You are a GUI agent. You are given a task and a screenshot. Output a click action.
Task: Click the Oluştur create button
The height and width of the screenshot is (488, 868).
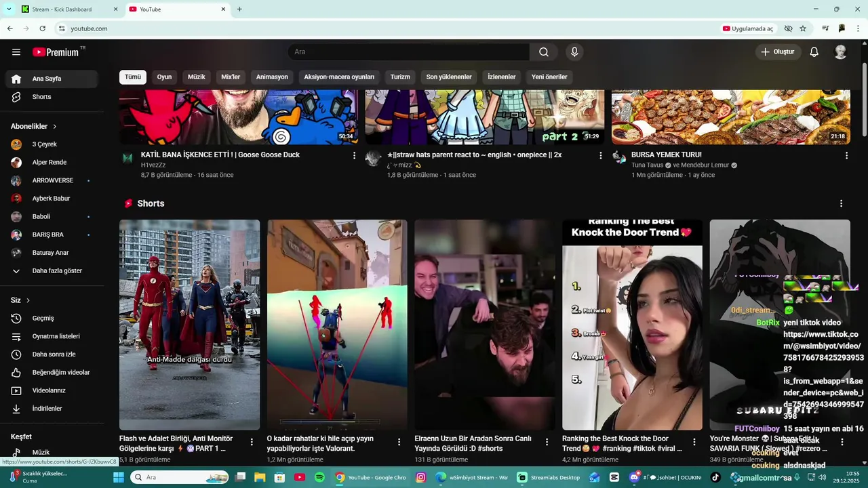point(778,52)
